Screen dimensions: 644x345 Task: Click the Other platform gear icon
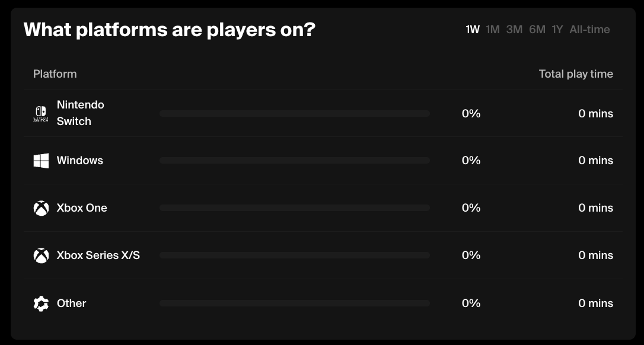(41, 304)
